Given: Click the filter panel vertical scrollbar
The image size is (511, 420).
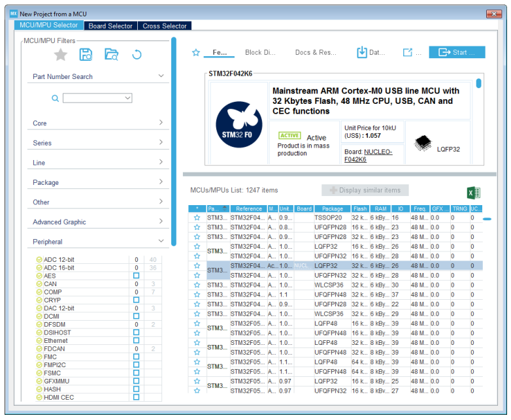Looking at the screenshot, I should click(x=174, y=142).
